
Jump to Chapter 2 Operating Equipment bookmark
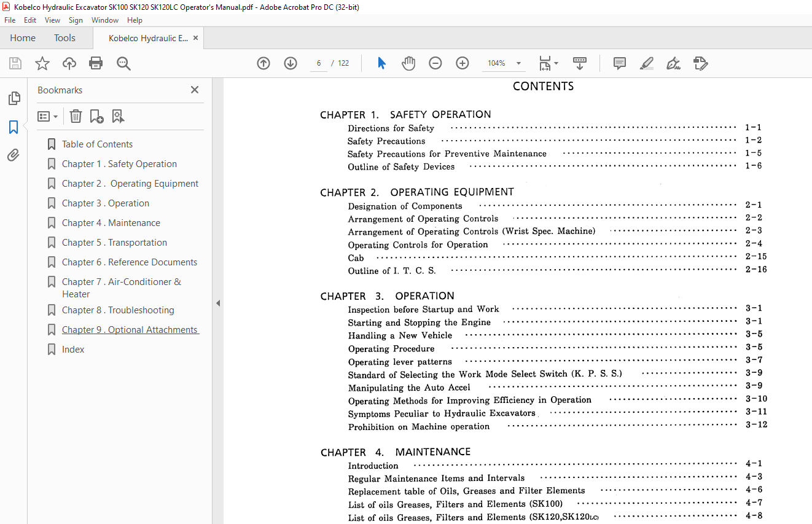[130, 184]
